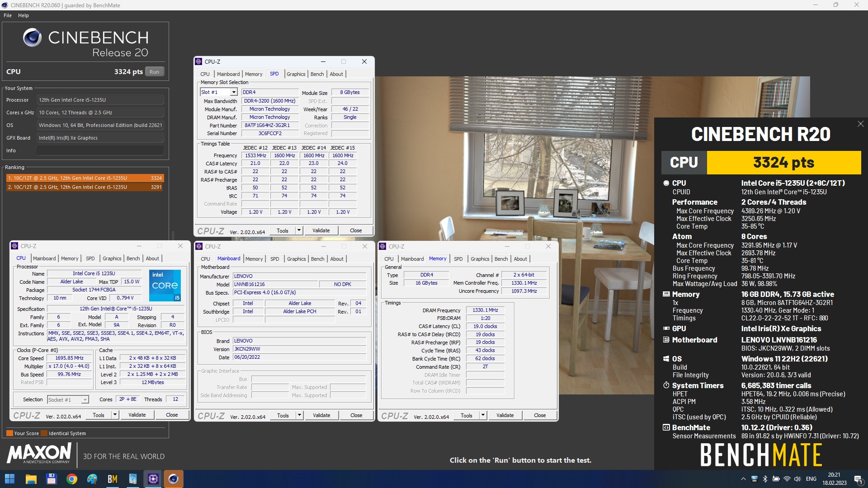Click the GPU icon in BenchMate panel
Screen dimensions: 868x488
coord(666,328)
